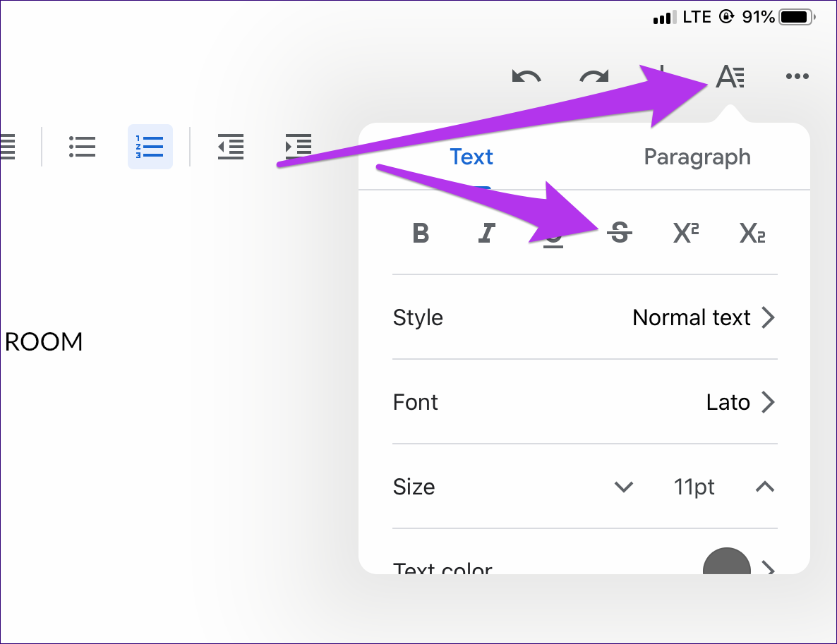Tap the Font label
The image size is (837, 644).
point(415,402)
